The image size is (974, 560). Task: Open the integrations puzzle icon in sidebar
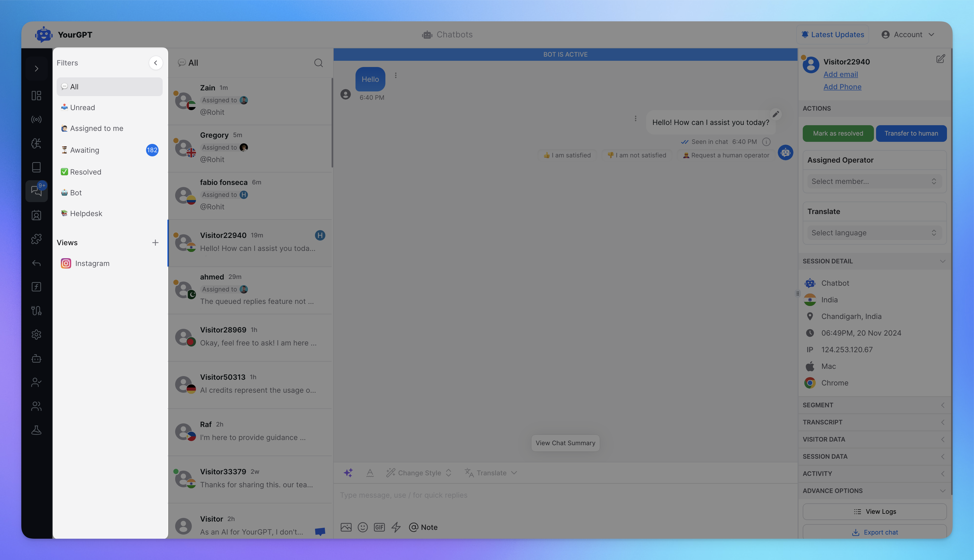(37, 239)
